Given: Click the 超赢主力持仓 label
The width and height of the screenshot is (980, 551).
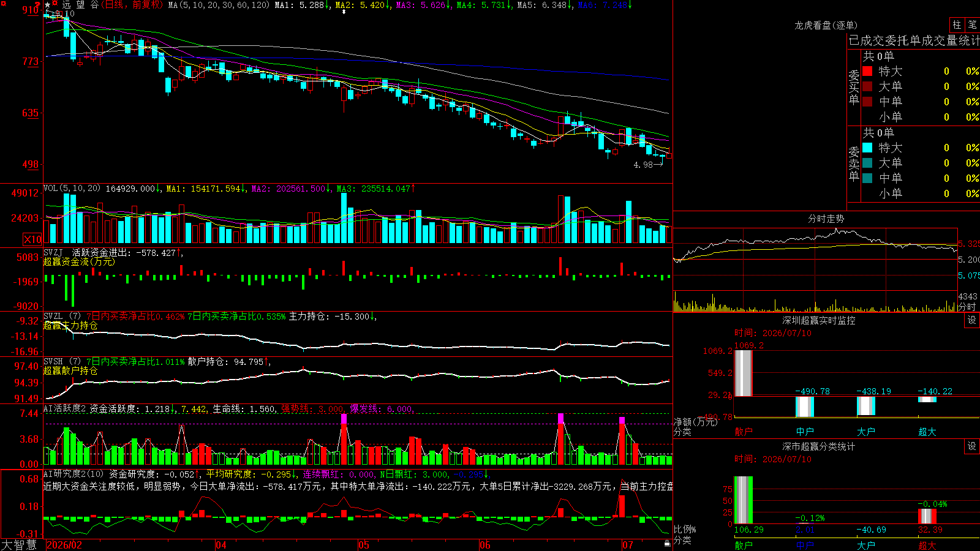Looking at the screenshot, I should point(70,326).
